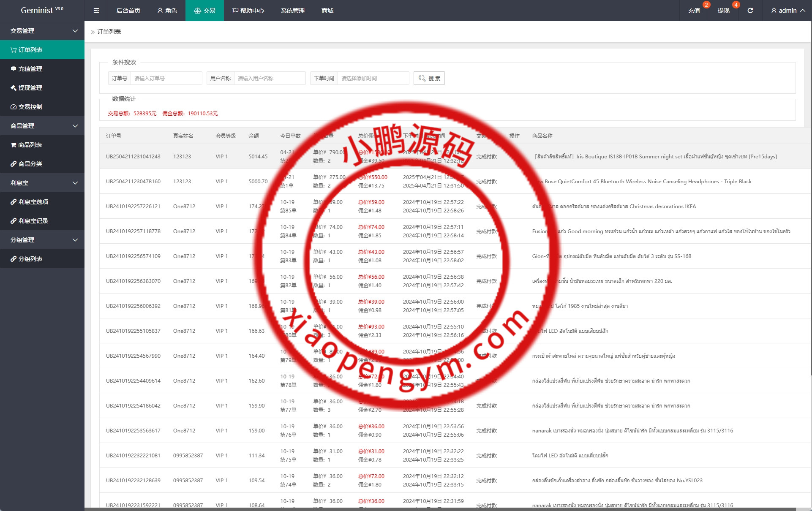
Task: Open the admin user dropdown
Action: (787, 11)
